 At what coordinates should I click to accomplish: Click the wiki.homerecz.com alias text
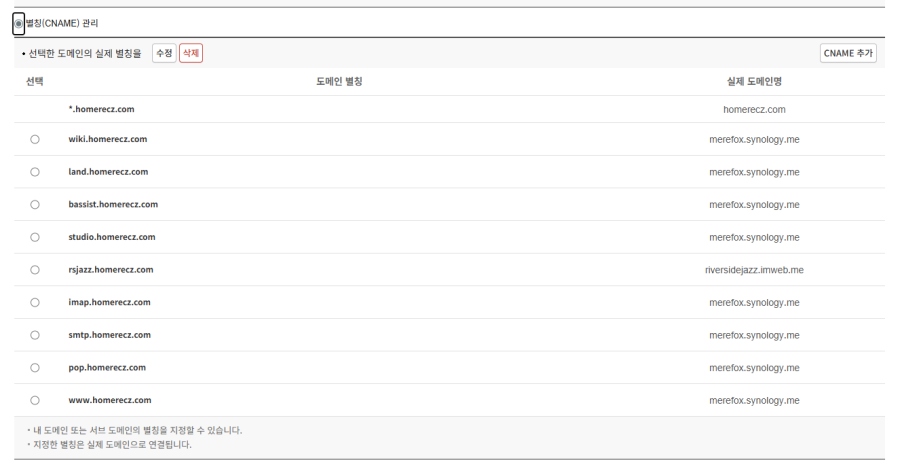pos(108,139)
